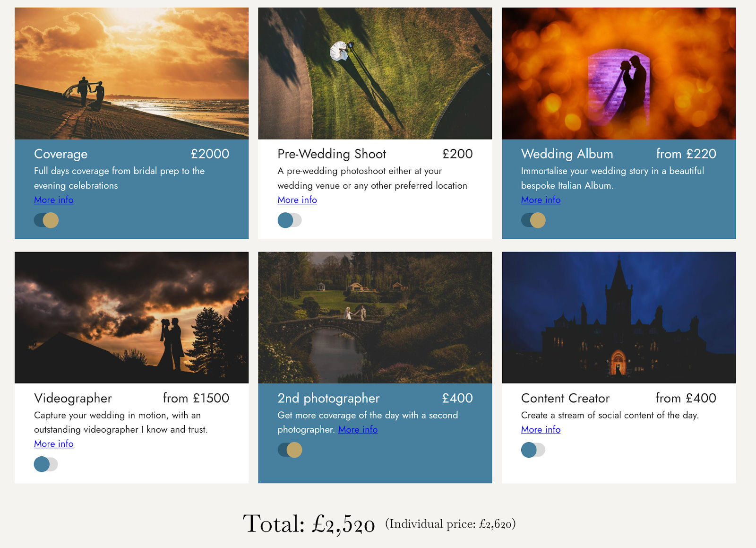This screenshot has height=548, width=756.
Task: Enable the Content Creator toggle
Action: pos(533,450)
